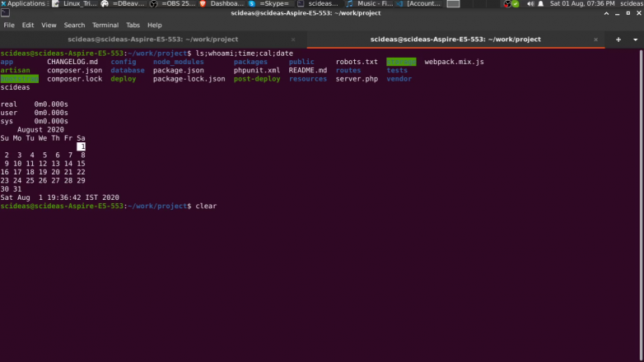Open the Terminal menu
644x362 pixels.
tap(105, 25)
